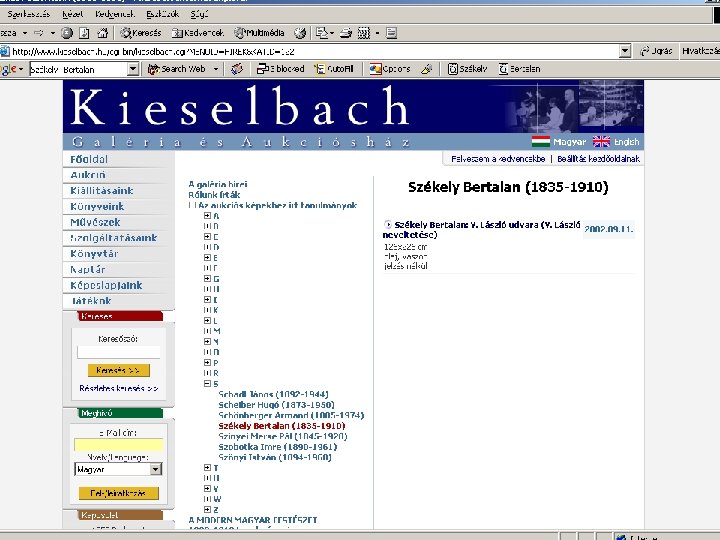Click Felveszem a kedvencekbe link

pyautogui.click(x=498, y=159)
